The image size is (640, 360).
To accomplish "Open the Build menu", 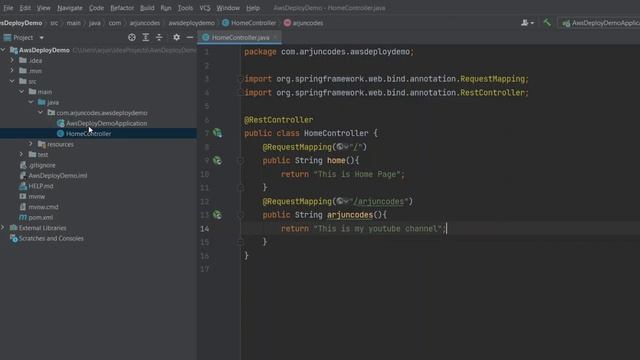I will point(147,8).
